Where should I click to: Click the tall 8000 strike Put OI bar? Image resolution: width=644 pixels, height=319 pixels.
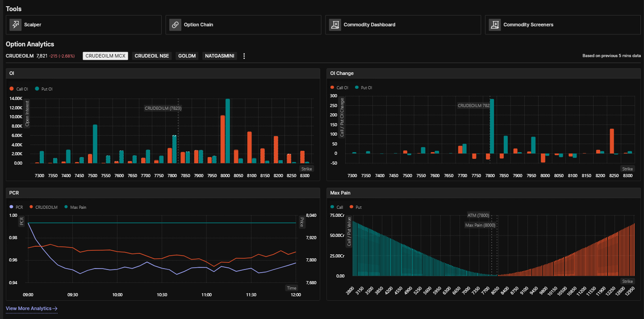[228, 131]
